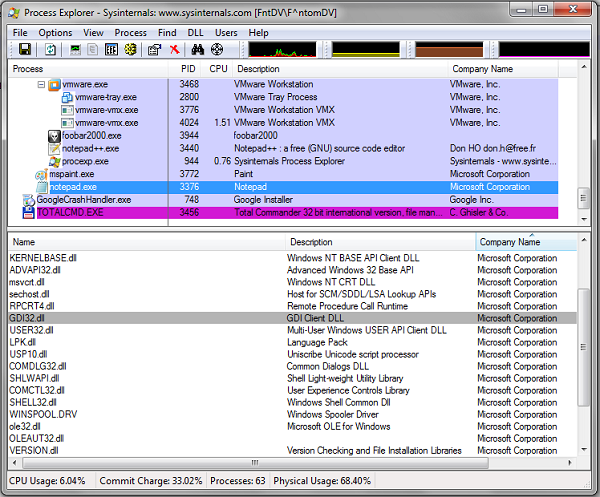Click the green CPU usage mini graph

pyautogui.click(x=282, y=50)
